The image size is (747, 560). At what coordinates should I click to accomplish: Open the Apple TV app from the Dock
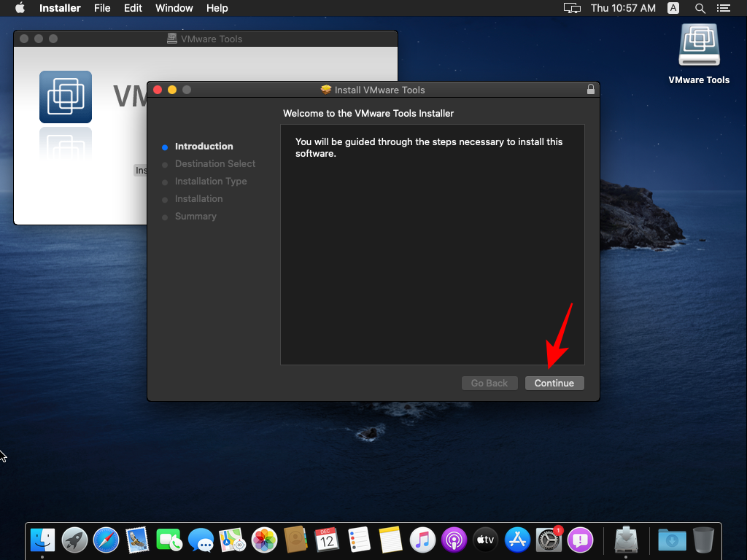(x=485, y=540)
